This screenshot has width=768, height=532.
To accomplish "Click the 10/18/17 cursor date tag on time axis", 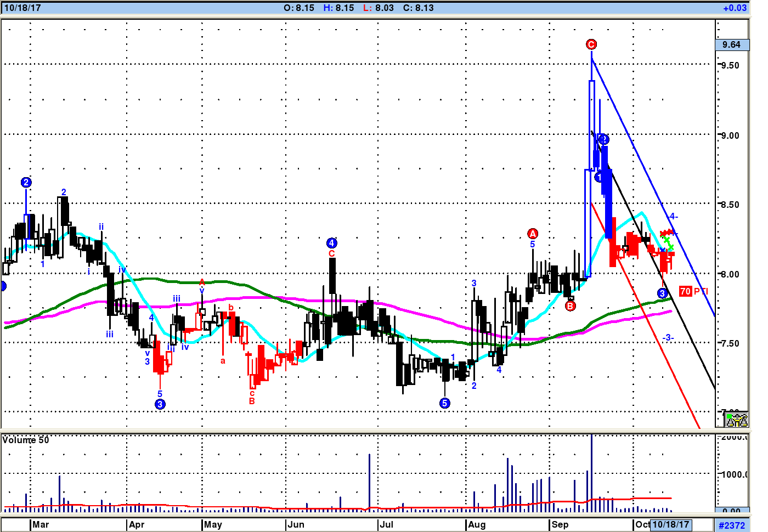I will (x=670, y=524).
